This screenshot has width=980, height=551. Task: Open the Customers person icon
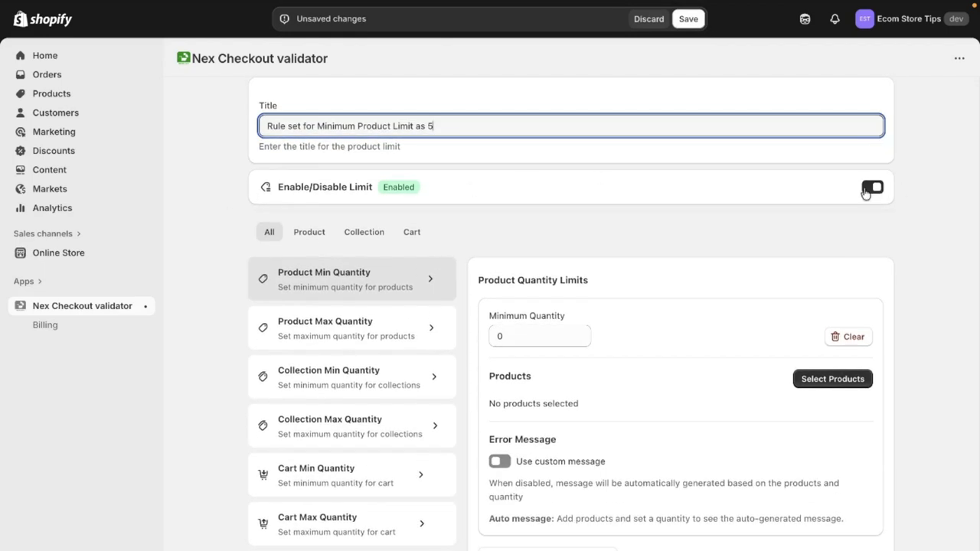coord(21,112)
